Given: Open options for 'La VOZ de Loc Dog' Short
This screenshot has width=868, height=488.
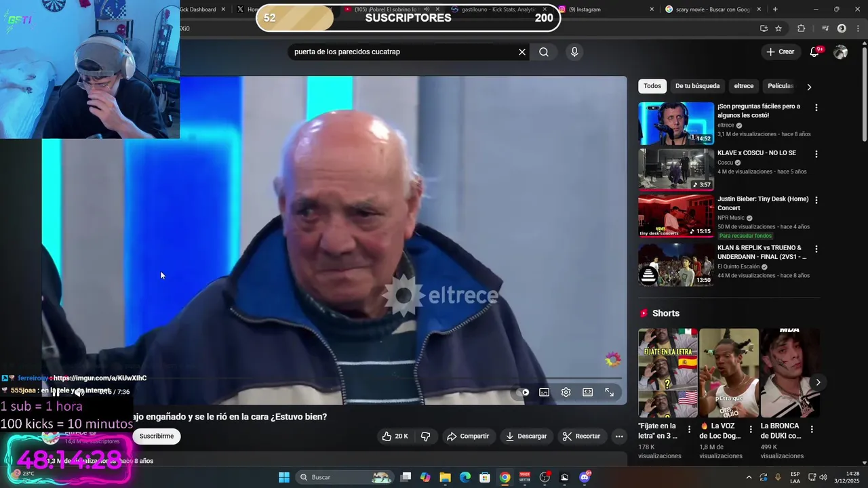Looking at the screenshot, I should click(x=751, y=429).
